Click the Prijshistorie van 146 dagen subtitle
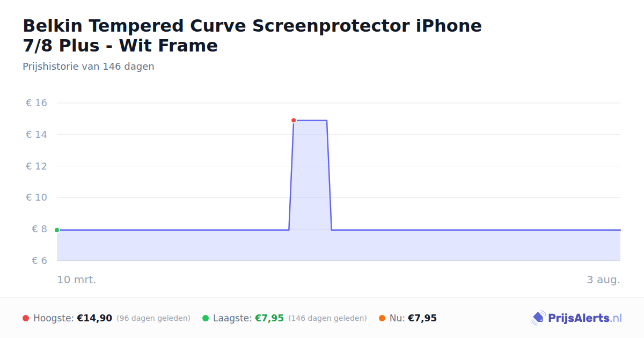Screen dimensions: 644x338 (x=89, y=67)
